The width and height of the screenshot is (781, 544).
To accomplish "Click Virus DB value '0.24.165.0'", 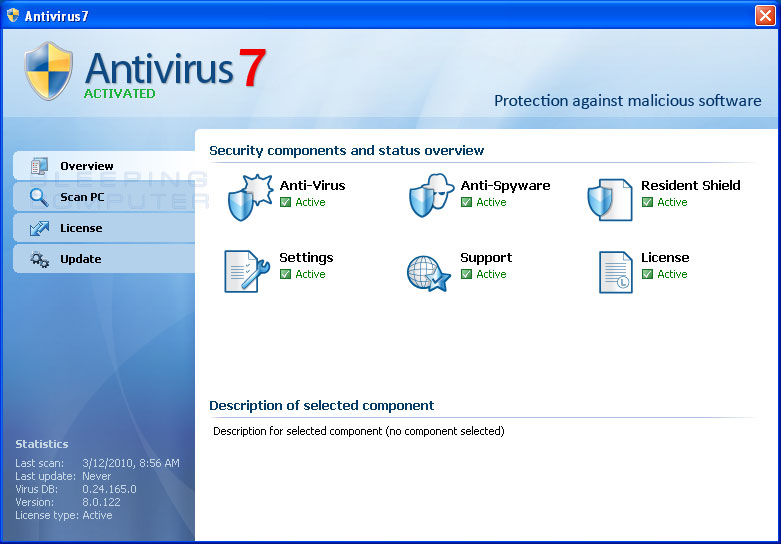I will tap(109, 489).
